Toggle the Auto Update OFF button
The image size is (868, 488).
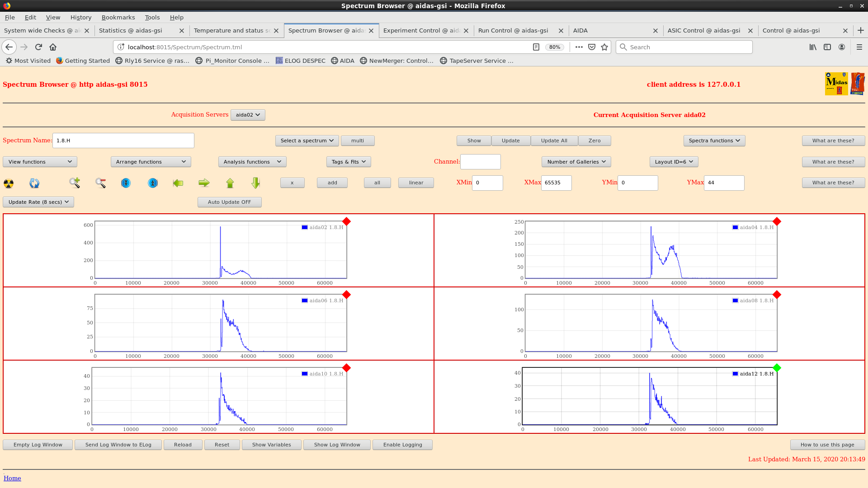click(x=229, y=202)
